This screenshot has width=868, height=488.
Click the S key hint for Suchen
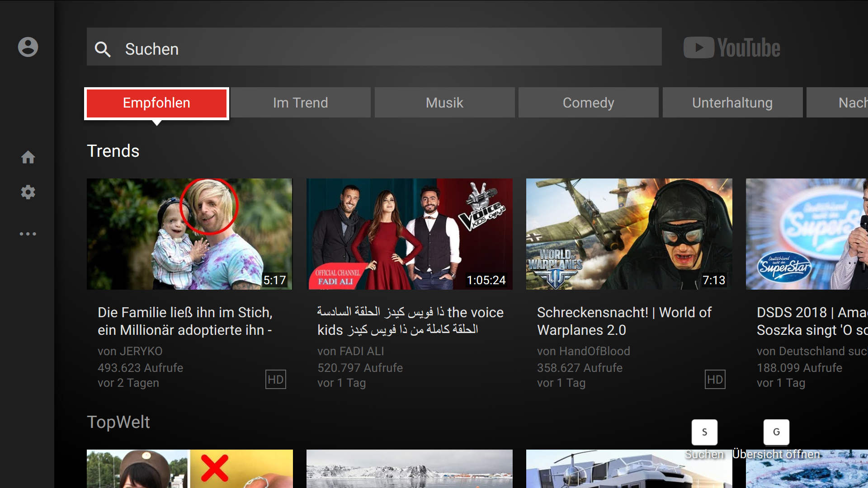[704, 432]
